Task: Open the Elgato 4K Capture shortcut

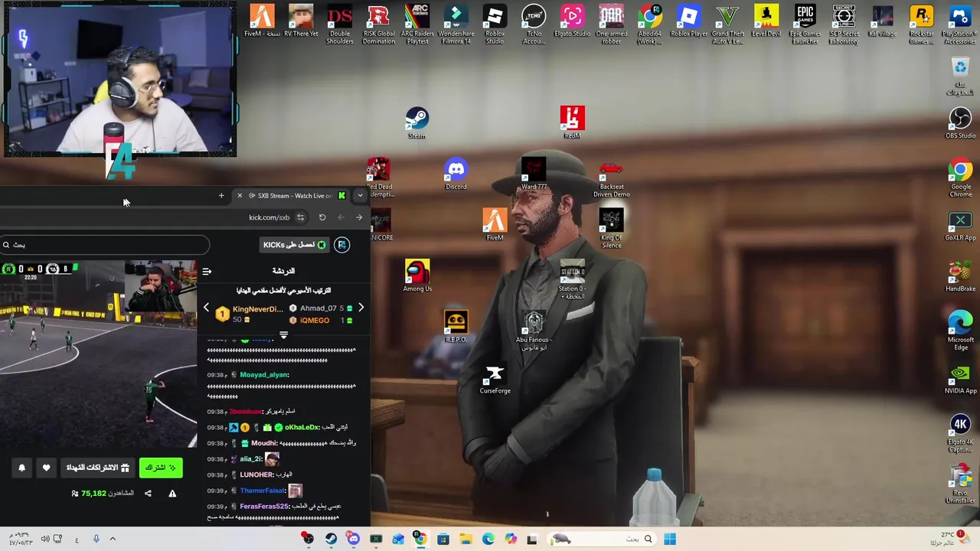Action: pos(960,432)
